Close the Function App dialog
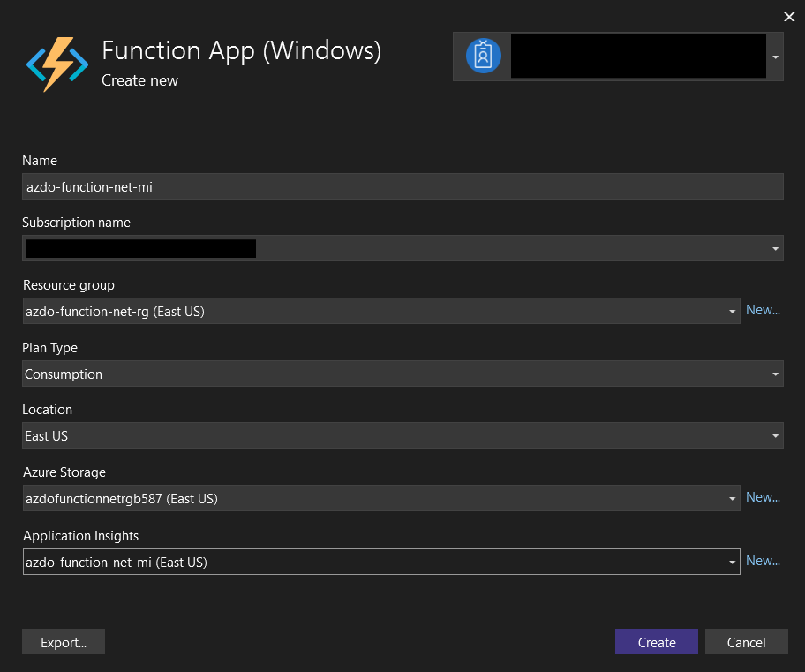This screenshot has width=805, height=672. (x=789, y=17)
